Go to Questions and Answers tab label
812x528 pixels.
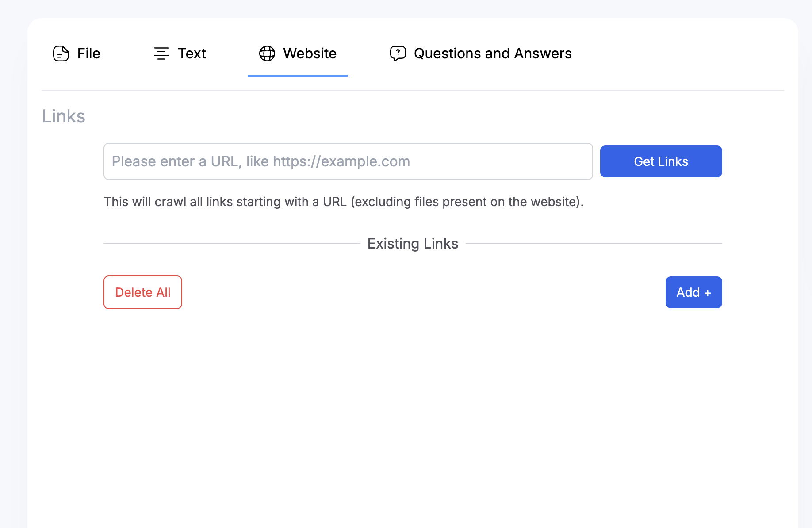pos(493,54)
